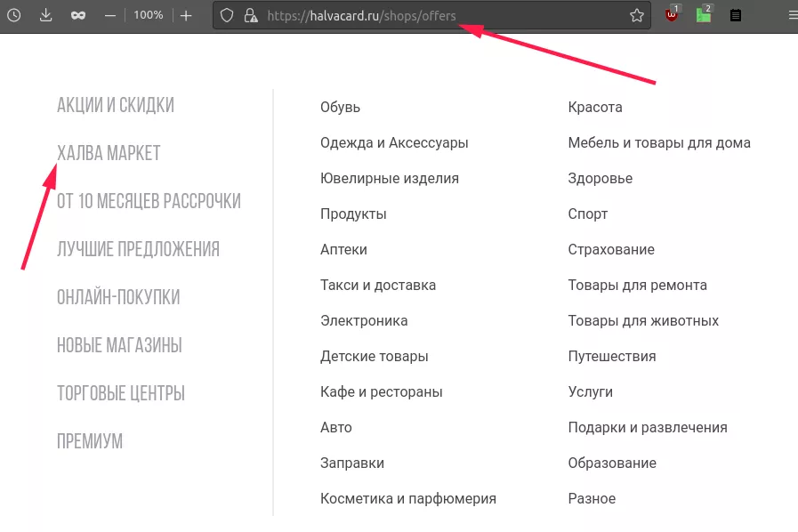Click the private browsing mask icon
This screenshot has width=798, height=532.
coord(77,15)
